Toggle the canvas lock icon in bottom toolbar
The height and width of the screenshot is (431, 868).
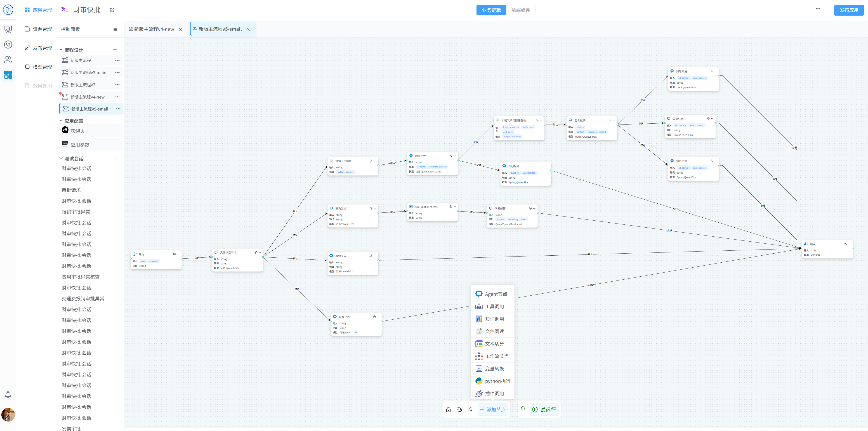[x=448, y=410]
